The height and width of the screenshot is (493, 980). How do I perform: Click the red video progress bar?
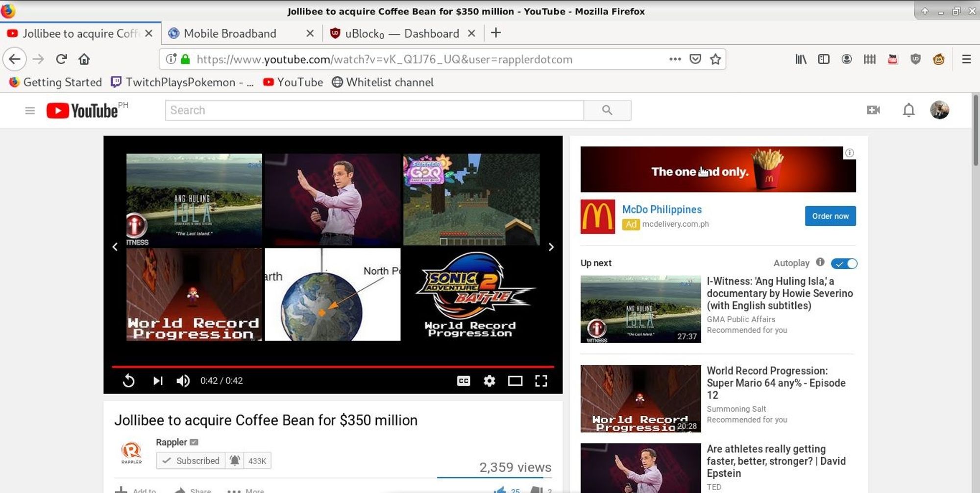(x=333, y=366)
